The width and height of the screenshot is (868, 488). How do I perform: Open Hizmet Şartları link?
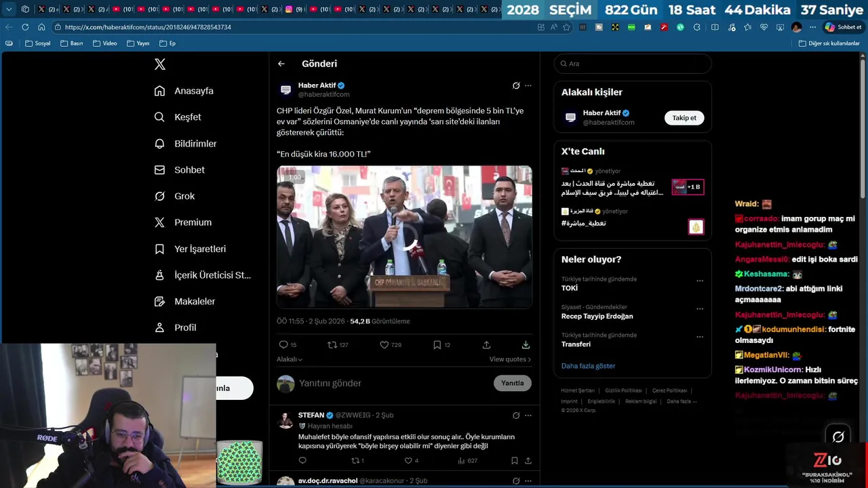[578, 390]
